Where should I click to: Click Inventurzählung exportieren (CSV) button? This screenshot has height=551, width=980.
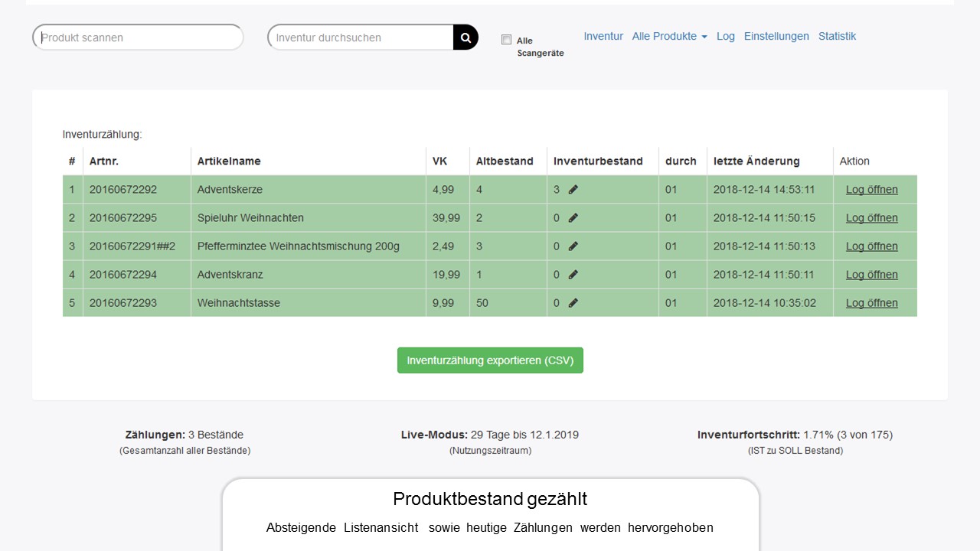coord(490,360)
